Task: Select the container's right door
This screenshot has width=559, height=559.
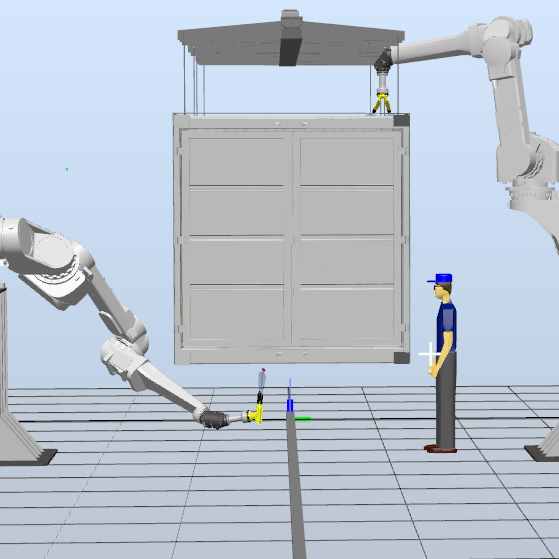Action: [347, 238]
